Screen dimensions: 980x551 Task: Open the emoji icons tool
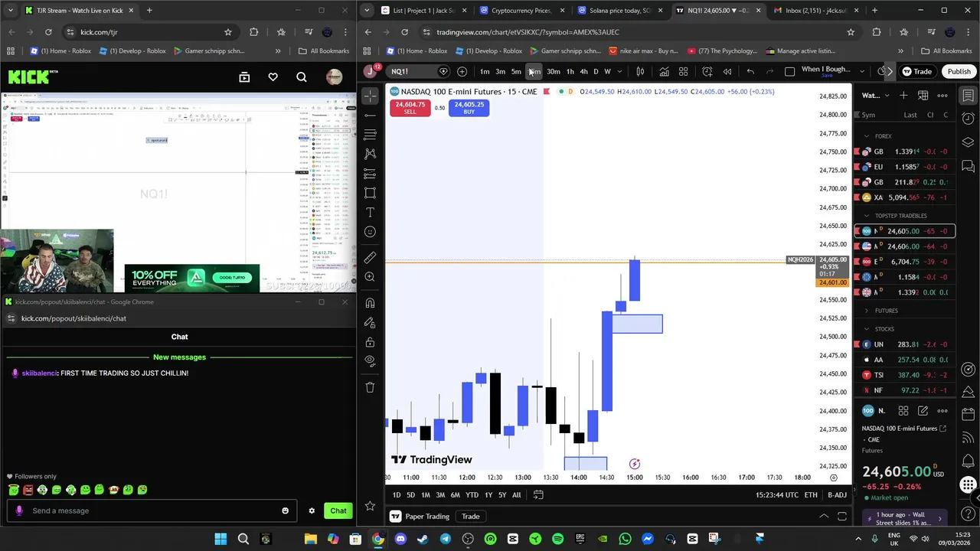pos(370,232)
